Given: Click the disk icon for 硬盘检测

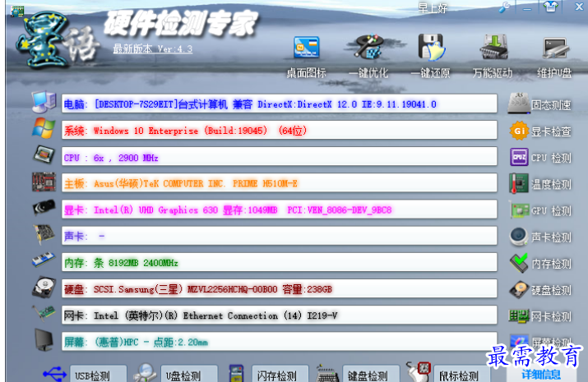Looking at the screenshot, I should click(x=519, y=290).
